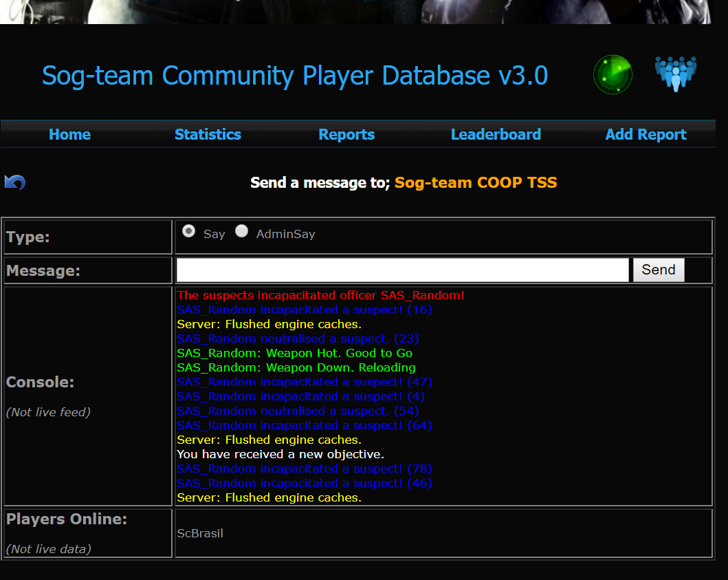Click the Sog-team Community Player Database title
Viewport: 728px width, 580px height.
coord(295,75)
